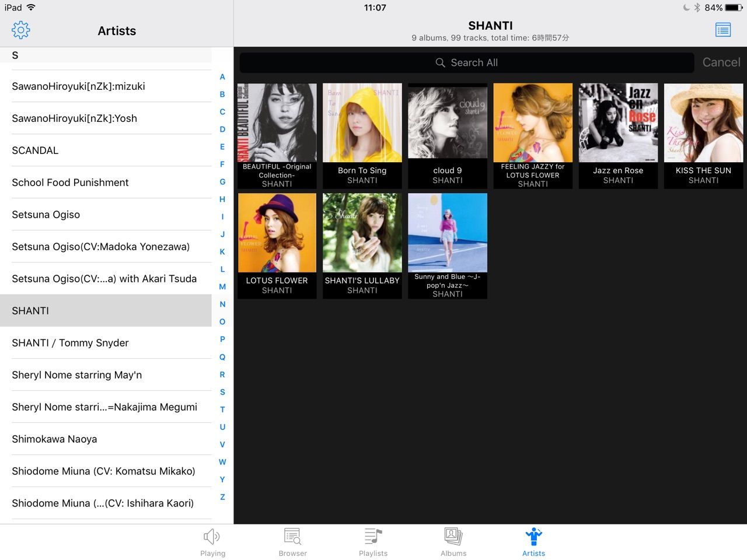The width and height of the screenshot is (747, 560).
Task: Tap the Wi-Fi icon in status bar
Action: tap(32, 8)
